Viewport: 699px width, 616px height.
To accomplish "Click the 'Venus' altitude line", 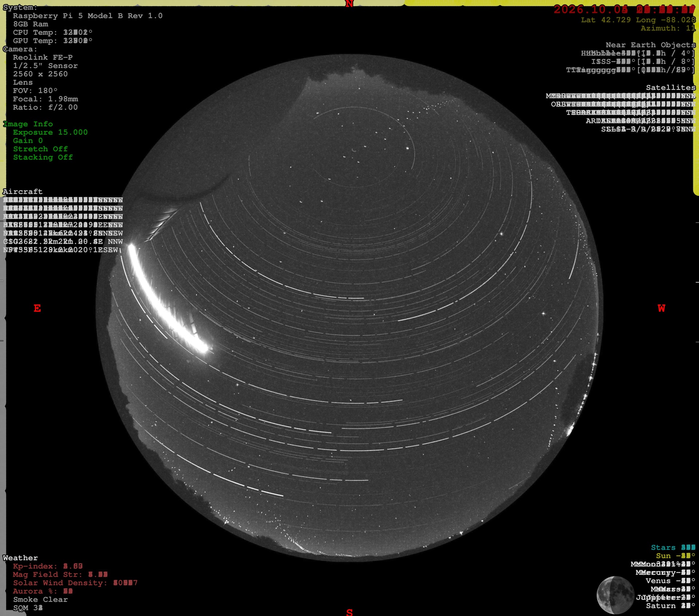I will click(x=671, y=581).
